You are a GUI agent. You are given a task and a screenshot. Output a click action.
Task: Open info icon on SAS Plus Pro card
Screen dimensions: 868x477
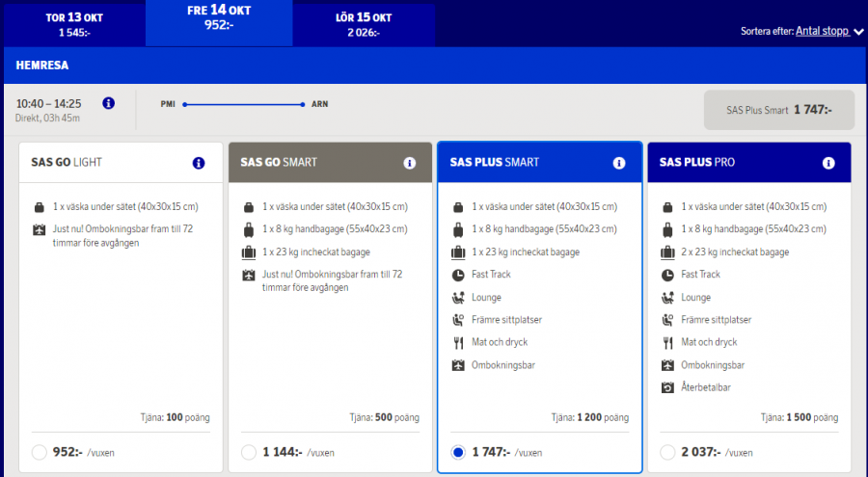coord(828,163)
